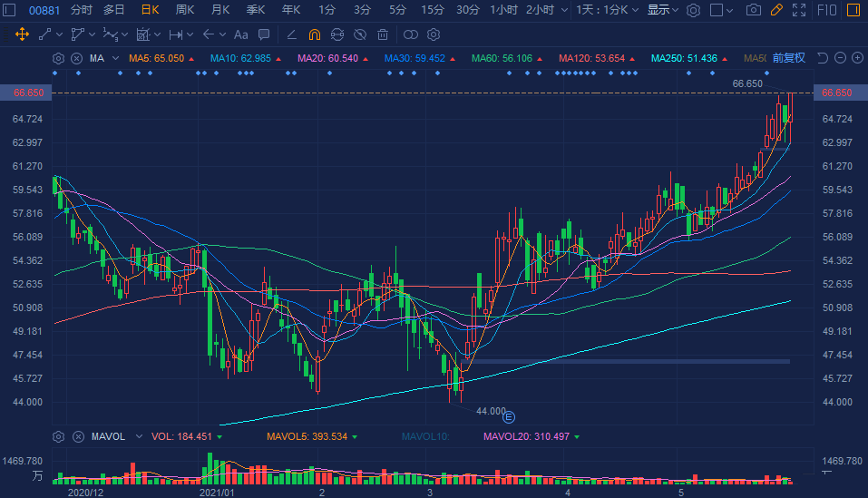Viewport: 868px width, 498px height.
Task: Open the 显示 display dropdown
Action: pyautogui.click(x=662, y=10)
